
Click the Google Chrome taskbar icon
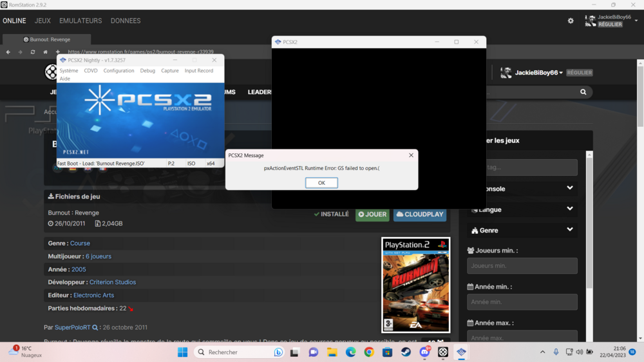pos(369,352)
